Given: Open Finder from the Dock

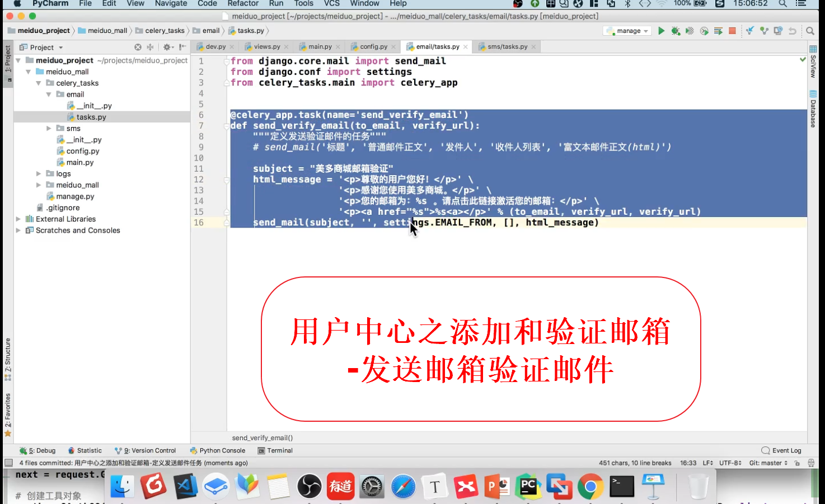Looking at the screenshot, I should [x=122, y=487].
